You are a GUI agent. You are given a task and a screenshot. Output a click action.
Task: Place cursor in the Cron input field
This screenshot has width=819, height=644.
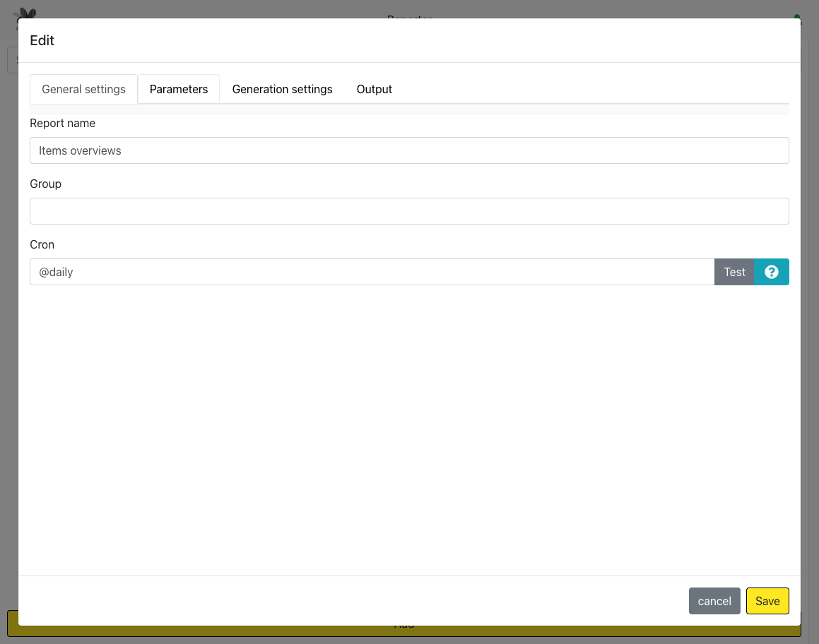pyautogui.click(x=372, y=272)
